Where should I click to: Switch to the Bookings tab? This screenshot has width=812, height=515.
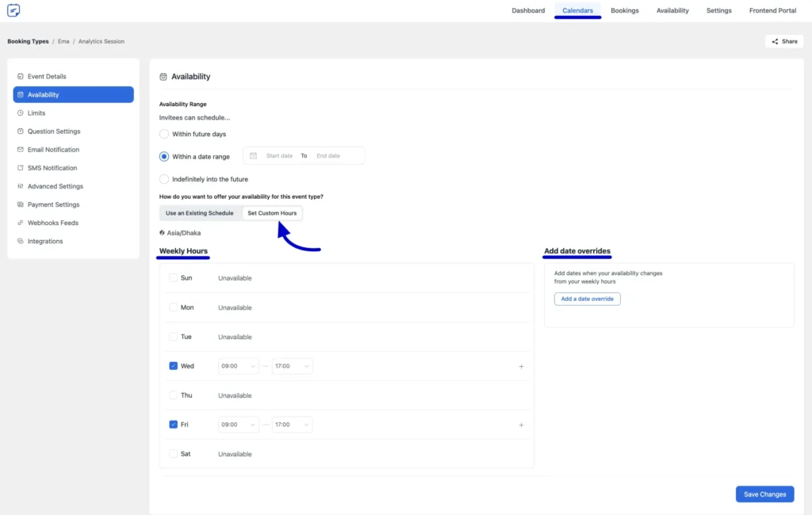[624, 10]
